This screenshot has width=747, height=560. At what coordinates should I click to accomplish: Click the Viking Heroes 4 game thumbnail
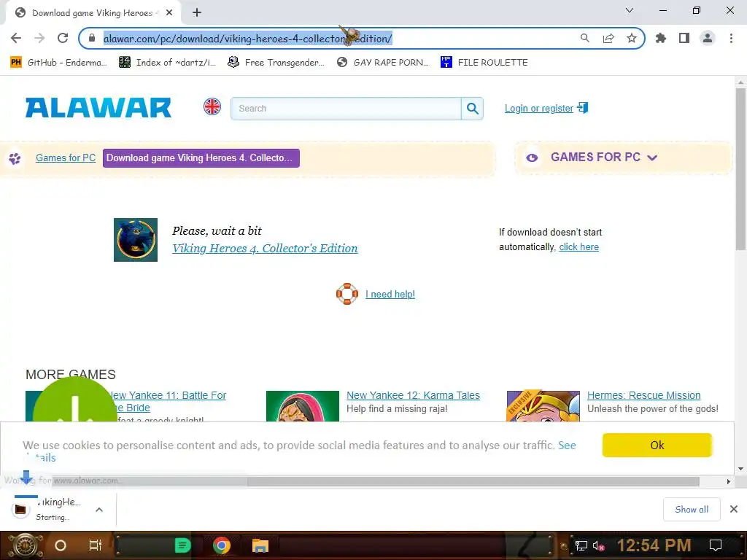136,240
